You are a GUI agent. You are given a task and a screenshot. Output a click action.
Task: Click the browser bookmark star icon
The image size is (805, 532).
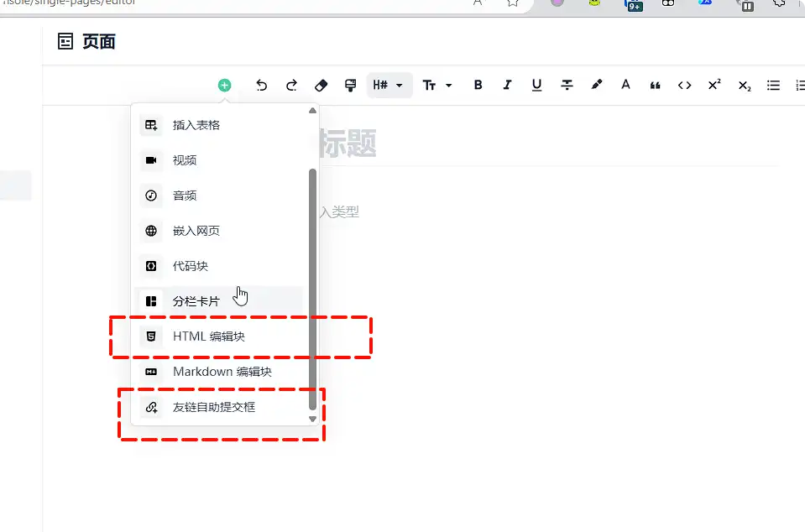pyautogui.click(x=512, y=3)
